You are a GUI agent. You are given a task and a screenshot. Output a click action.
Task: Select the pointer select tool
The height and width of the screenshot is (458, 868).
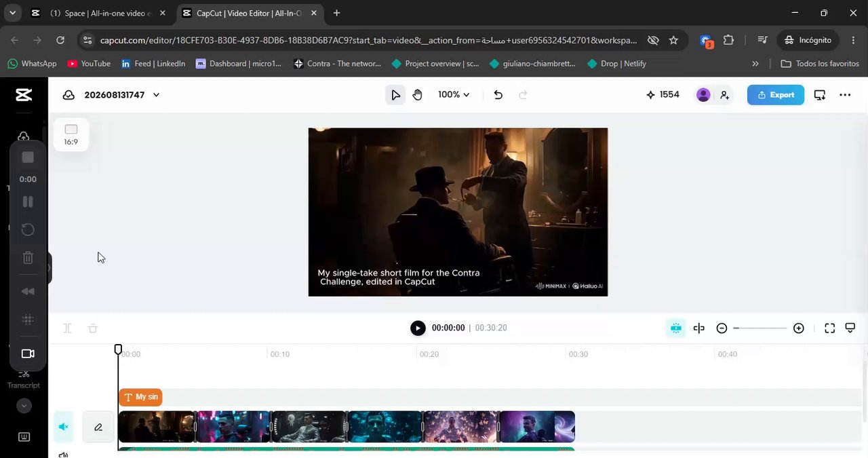(396, 95)
